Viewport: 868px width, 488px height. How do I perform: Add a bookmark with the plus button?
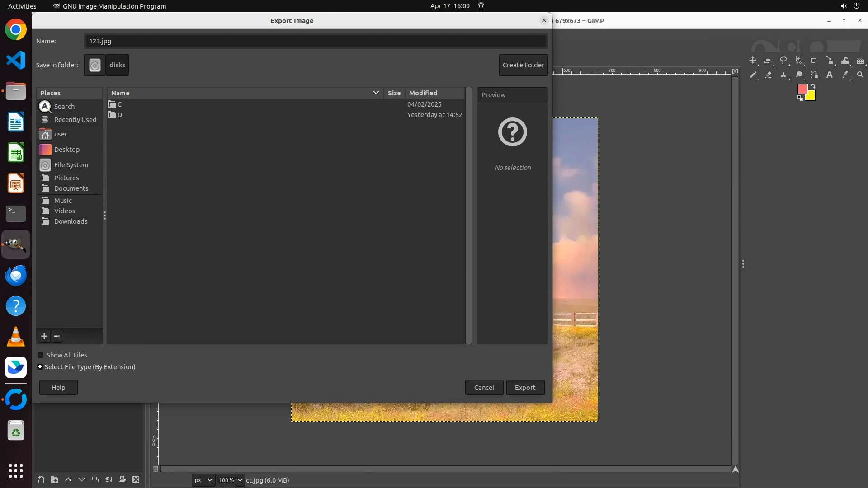pos(44,336)
